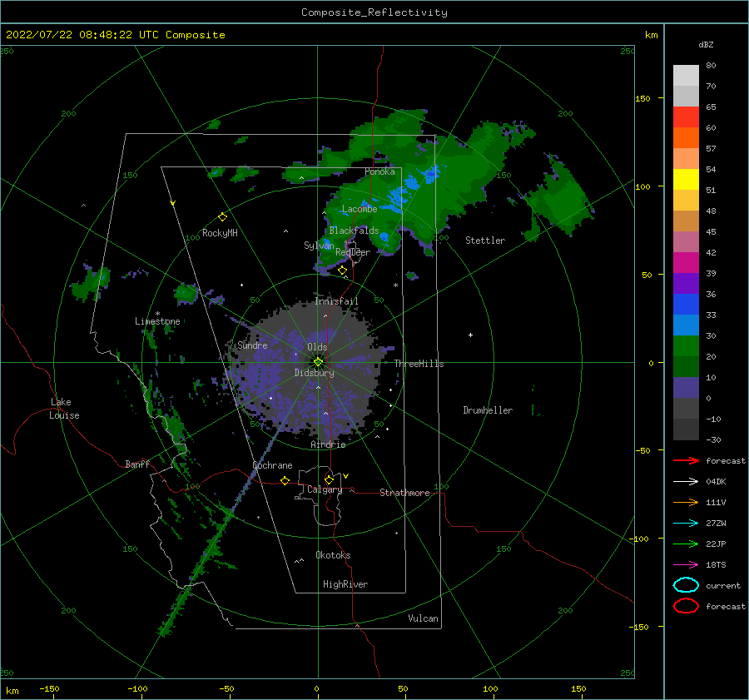The image size is (749, 700).
Task: Select yellow diamond marker below Cochrane
Action: pos(285,480)
